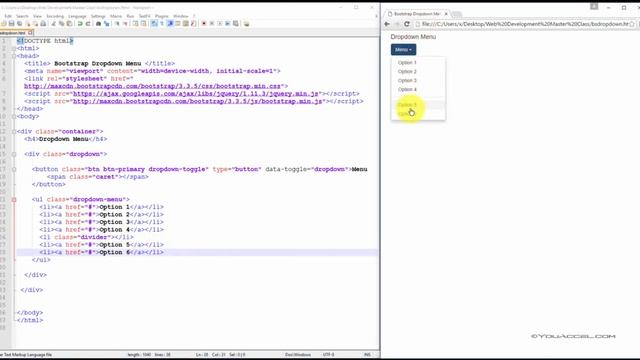
Task: Click the INS indicator in status bar
Action: click(x=367, y=355)
